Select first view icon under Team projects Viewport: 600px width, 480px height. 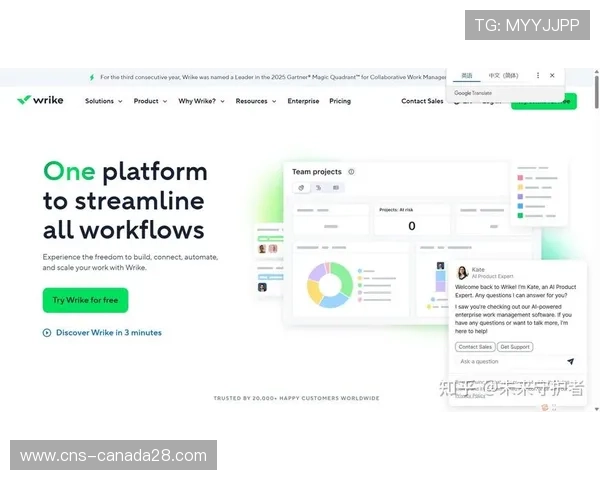click(301, 187)
